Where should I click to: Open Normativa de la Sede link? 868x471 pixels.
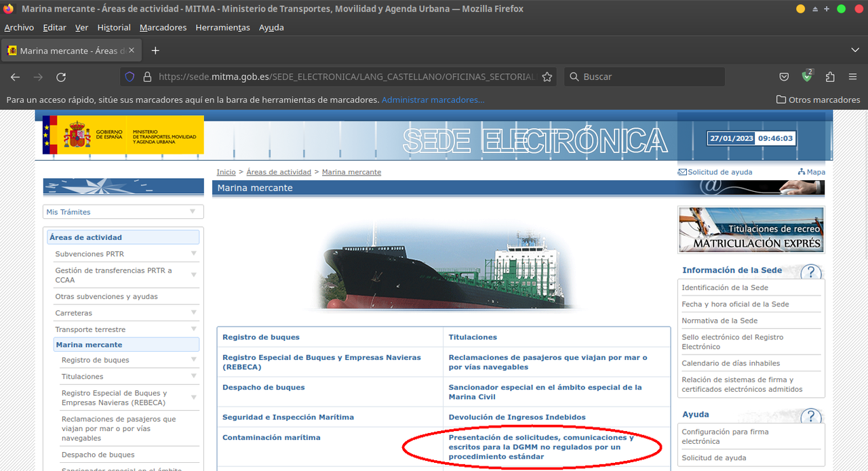click(x=719, y=321)
